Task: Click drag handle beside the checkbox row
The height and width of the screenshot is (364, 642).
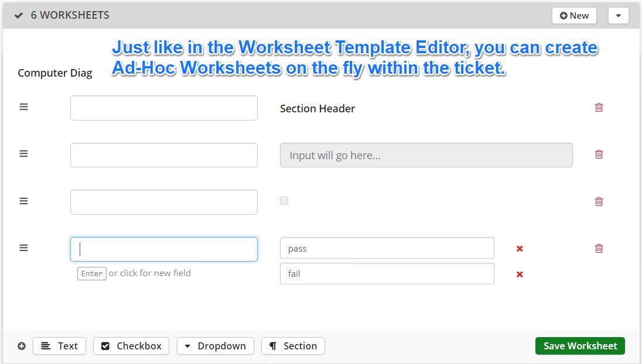Action: [x=23, y=201]
